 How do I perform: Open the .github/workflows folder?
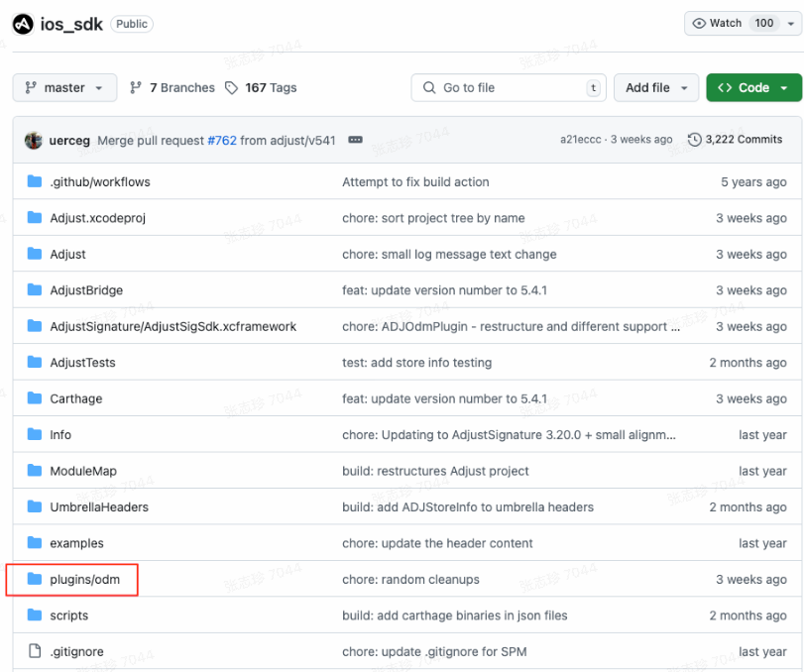click(100, 182)
